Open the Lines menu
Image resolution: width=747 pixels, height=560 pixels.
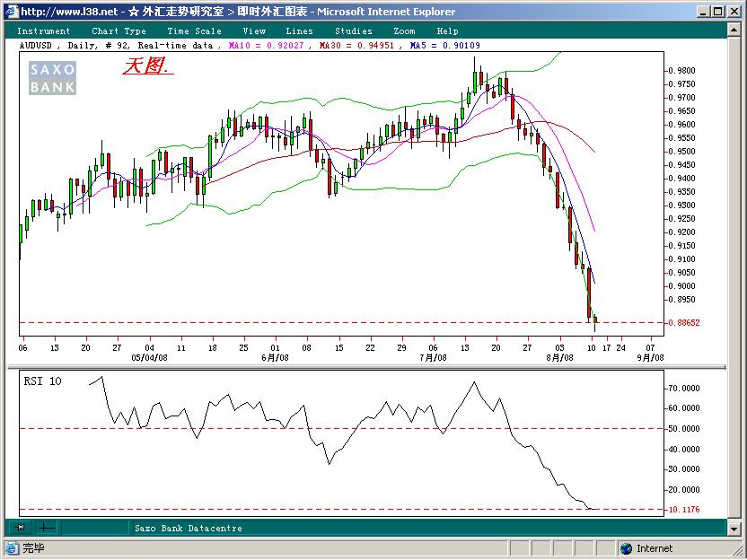click(299, 31)
